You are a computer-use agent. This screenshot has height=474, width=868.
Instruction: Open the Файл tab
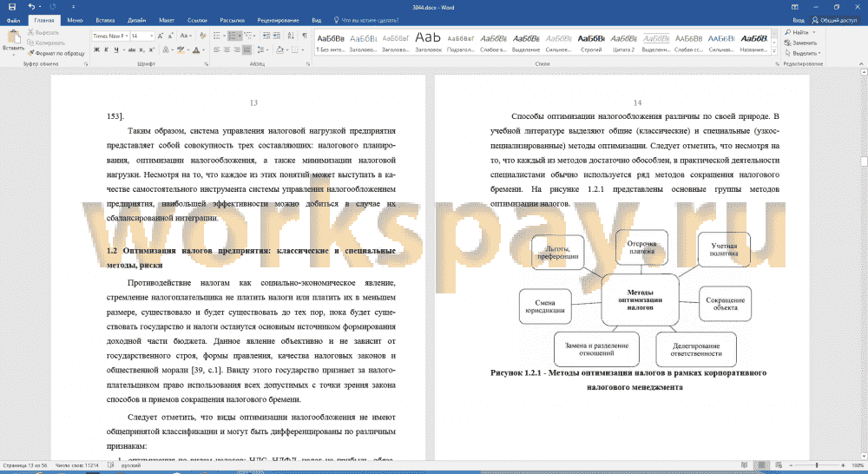coord(13,20)
